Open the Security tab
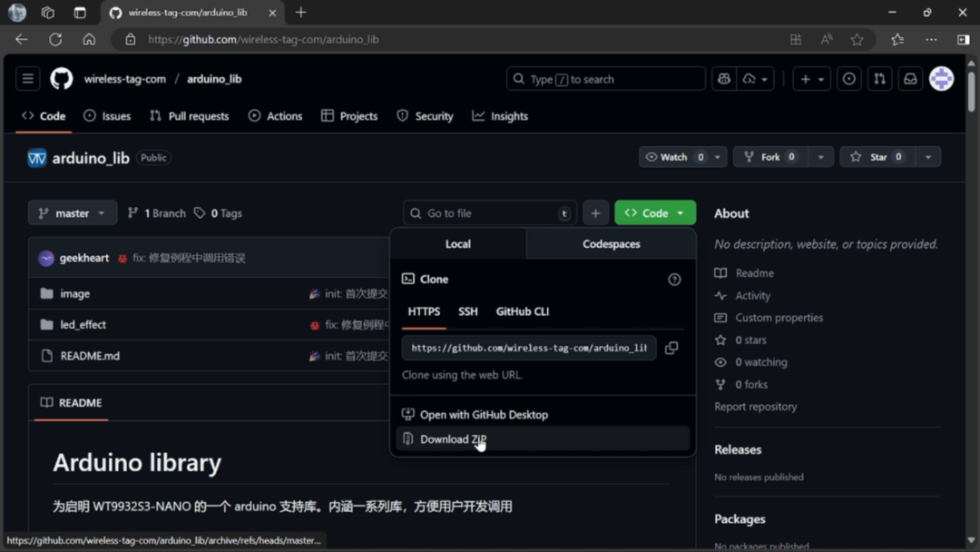The height and width of the screenshot is (552, 980). tap(425, 116)
